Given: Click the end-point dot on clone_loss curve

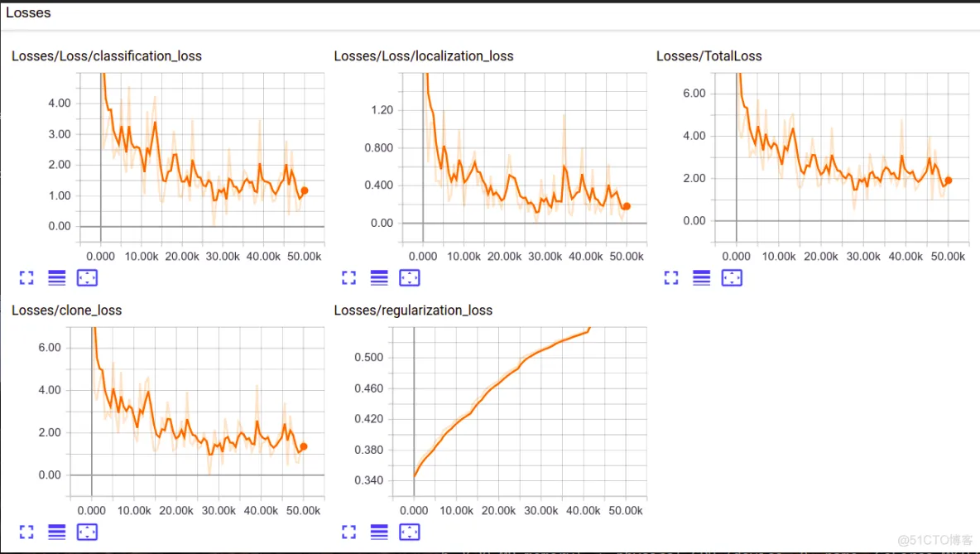Looking at the screenshot, I should (304, 446).
